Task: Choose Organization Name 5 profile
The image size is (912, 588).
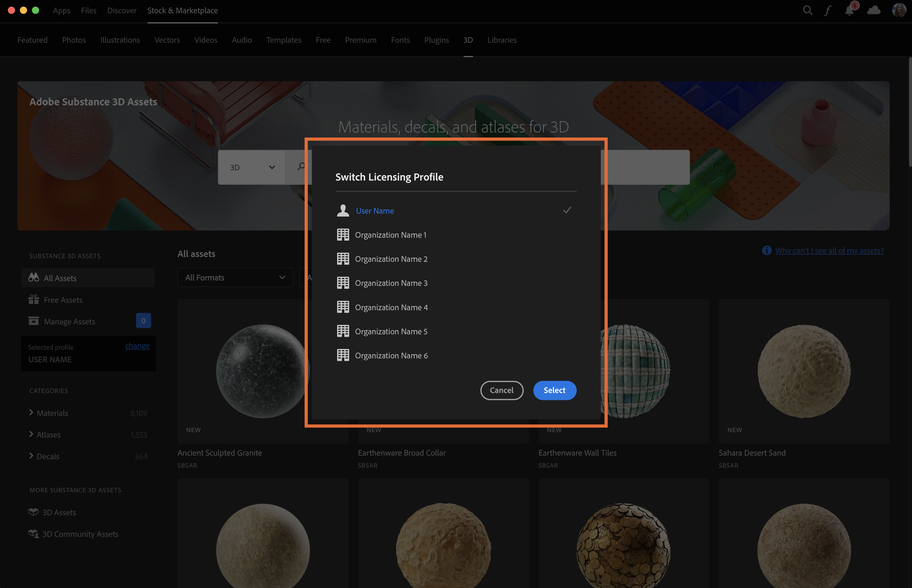Action: 391,331
